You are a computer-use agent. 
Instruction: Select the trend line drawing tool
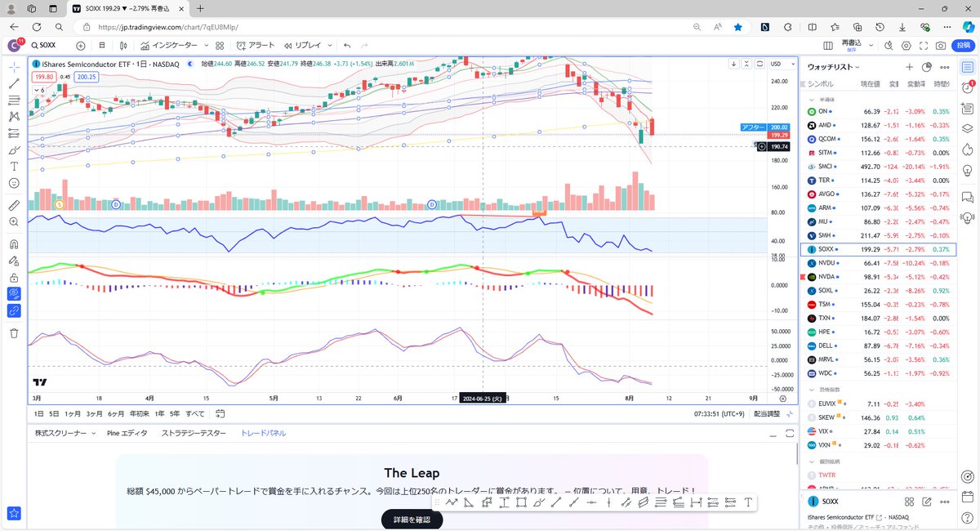pos(14,83)
